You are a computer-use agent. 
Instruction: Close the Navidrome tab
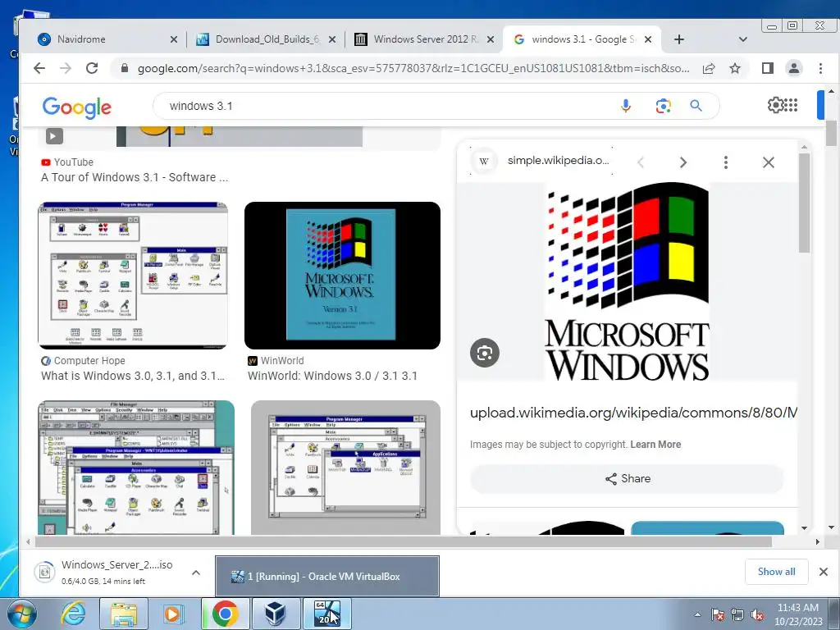pos(174,39)
